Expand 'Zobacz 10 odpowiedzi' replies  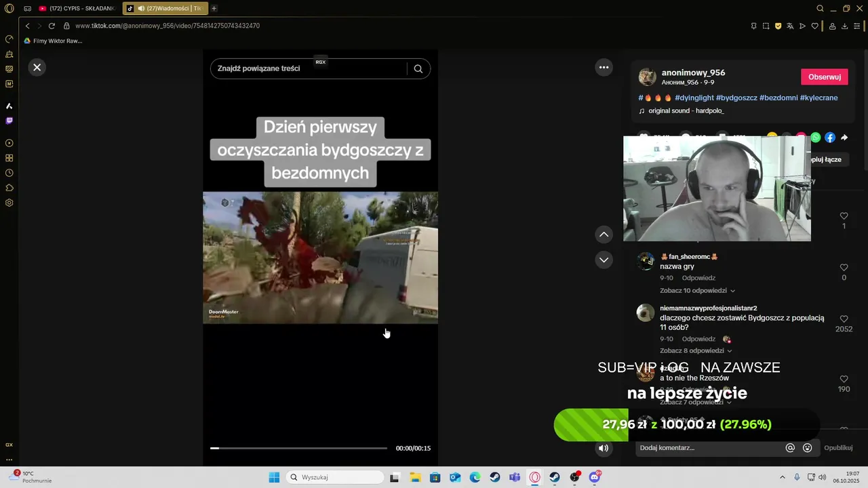pos(697,291)
